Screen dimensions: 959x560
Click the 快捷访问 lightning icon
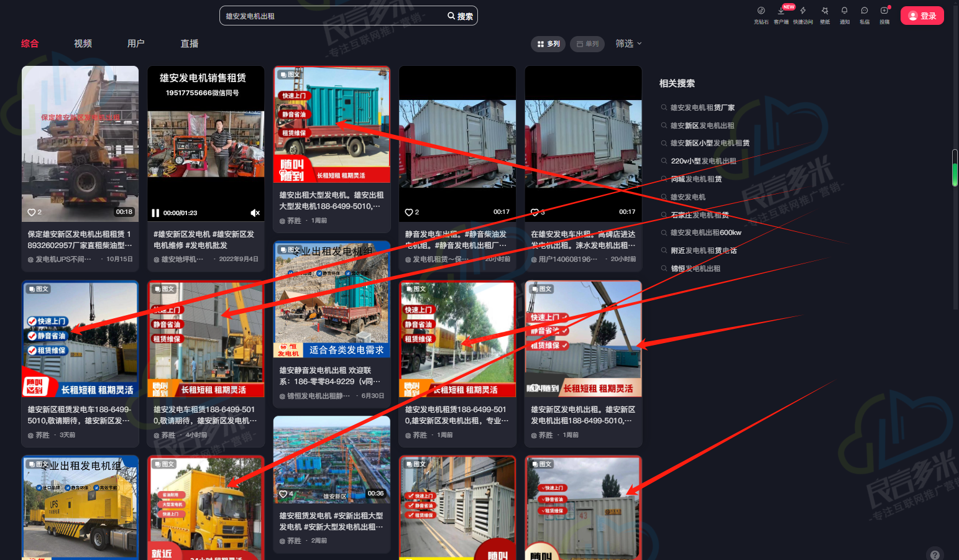[803, 11]
